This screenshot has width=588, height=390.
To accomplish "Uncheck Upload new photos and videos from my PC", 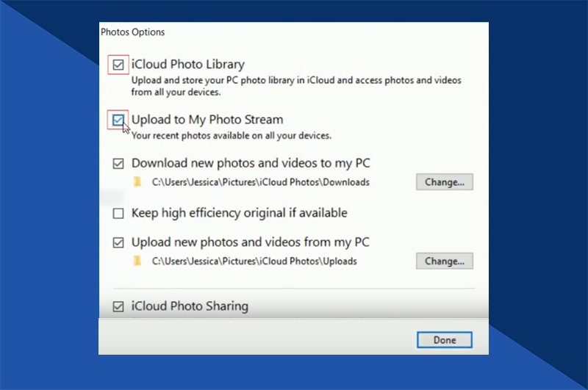I will click(x=118, y=243).
